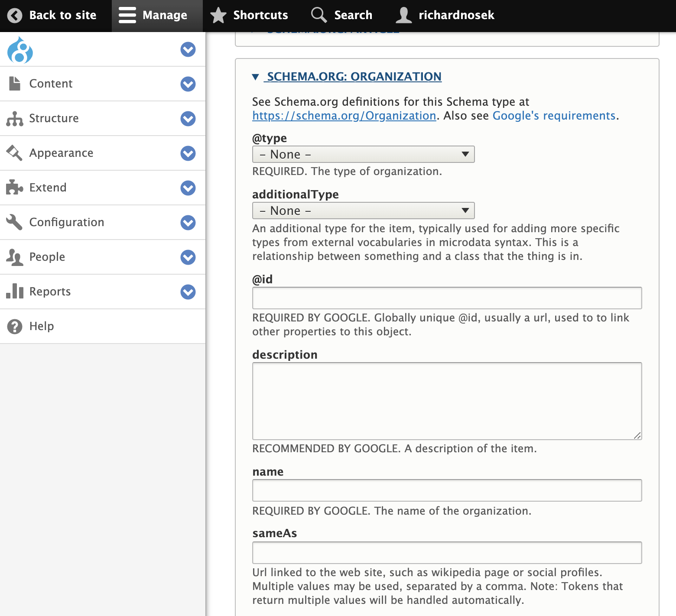Click the Structure hierarchy icon

point(15,118)
